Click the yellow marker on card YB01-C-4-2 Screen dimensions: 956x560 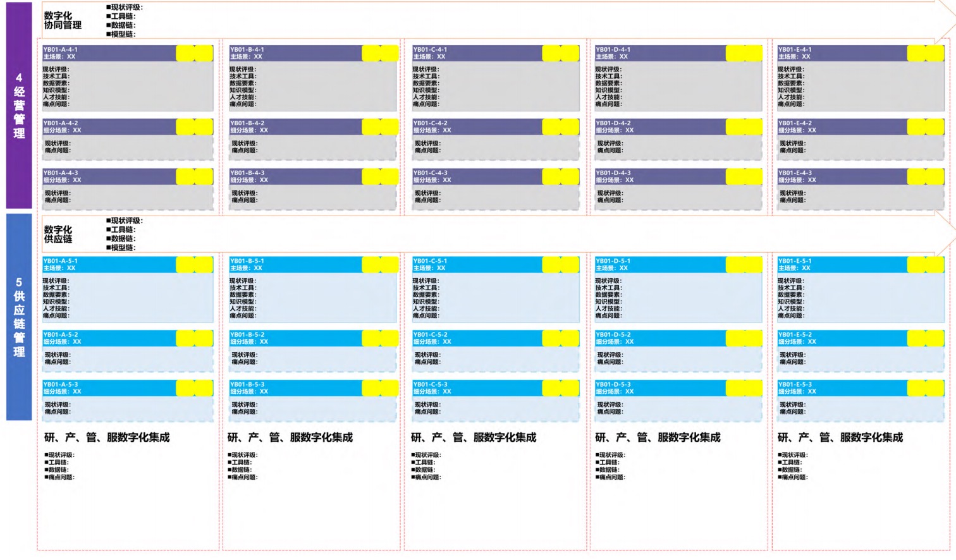pos(560,127)
